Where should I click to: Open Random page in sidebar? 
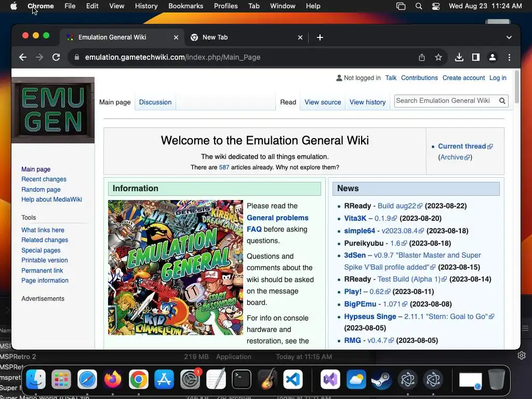pyautogui.click(x=41, y=189)
